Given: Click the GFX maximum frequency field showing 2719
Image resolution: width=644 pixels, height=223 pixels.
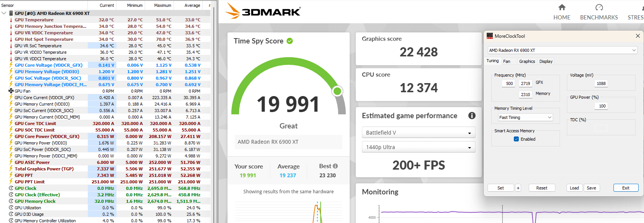Looking at the screenshot, I should pos(525,83).
